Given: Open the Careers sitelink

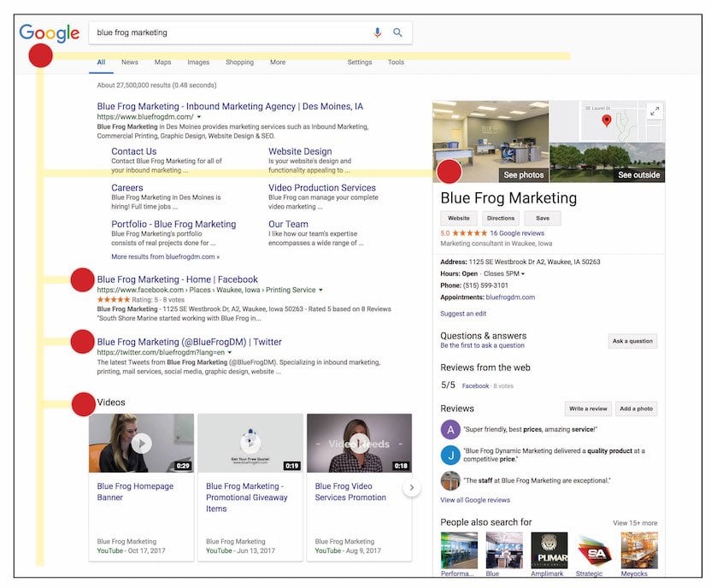Looking at the screenshot, I should (x=127, y=188).
